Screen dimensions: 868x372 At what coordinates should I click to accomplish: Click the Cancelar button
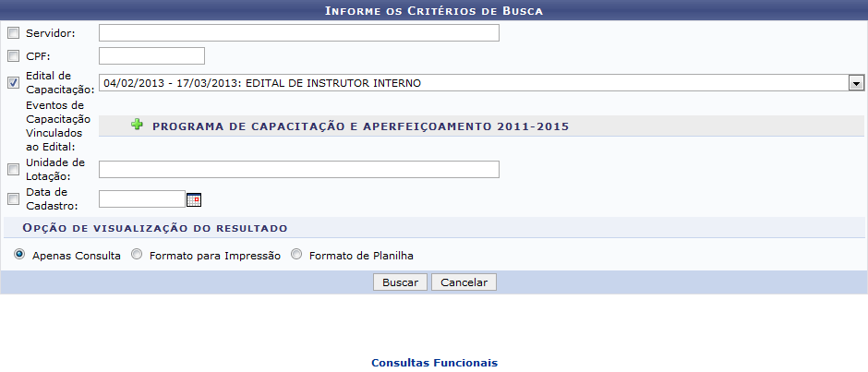464,282
